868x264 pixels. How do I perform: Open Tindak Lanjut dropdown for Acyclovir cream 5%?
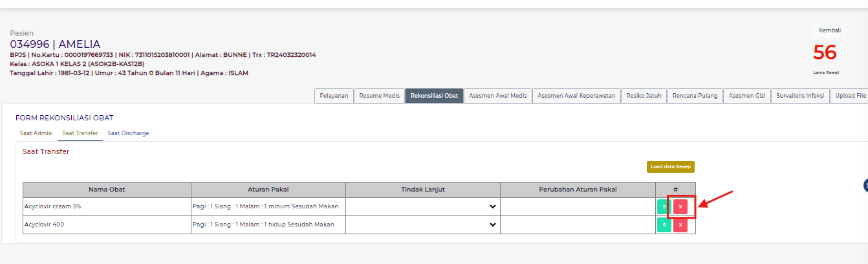pos(422,206)
